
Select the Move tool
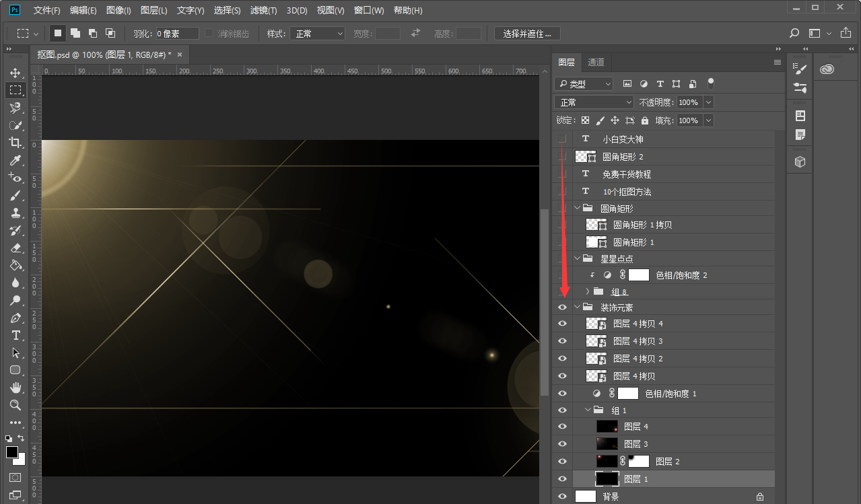coord(15,73)
